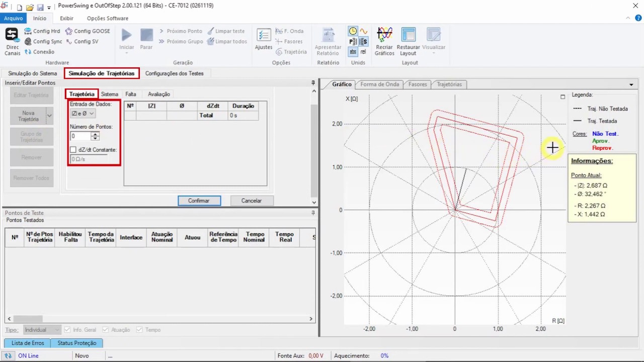Viewport: 644px width, 362px height.
Task: Click the Visualizar layout icon
Action: click(434, 35)
